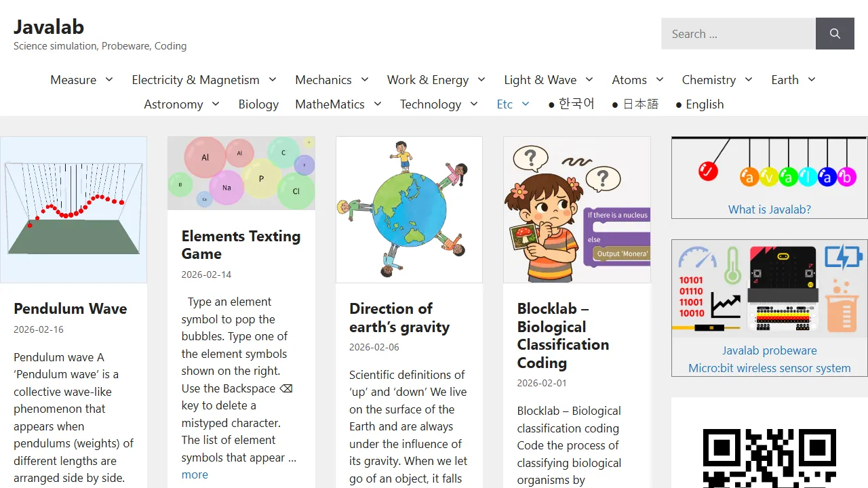Open the Elements Texting Game bubble thumbnail
Viewport: 868px width, 488px height.
pos(241,172)
